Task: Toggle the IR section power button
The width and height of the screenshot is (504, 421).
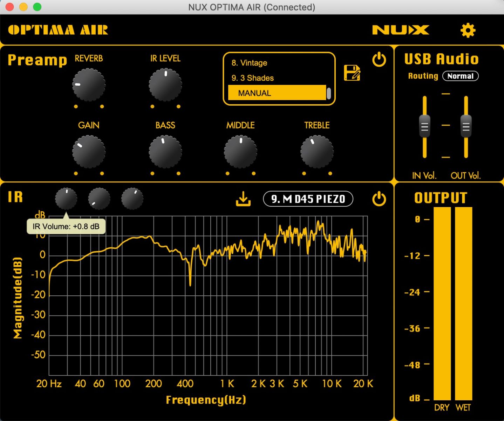Action: point(379,199)
